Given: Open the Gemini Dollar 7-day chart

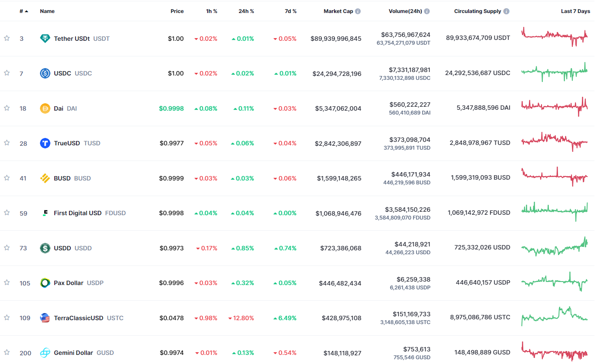Looking at the screenshot, I should (555, 351).
